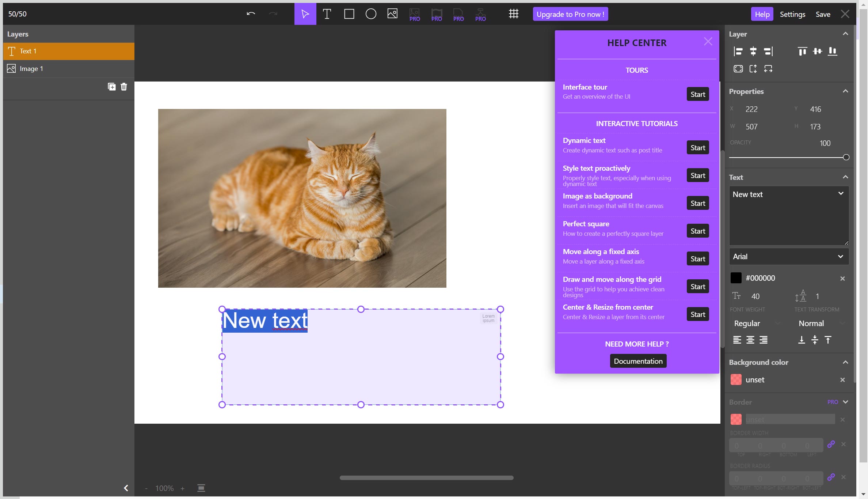
Task: Align layer to left edge icon
Action: (x=738, y=51)
